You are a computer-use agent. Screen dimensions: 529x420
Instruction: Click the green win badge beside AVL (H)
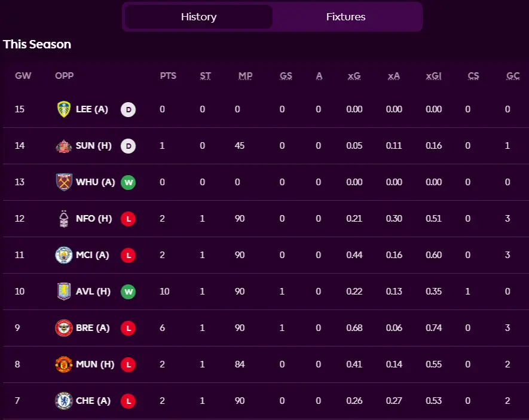(128, 292)
